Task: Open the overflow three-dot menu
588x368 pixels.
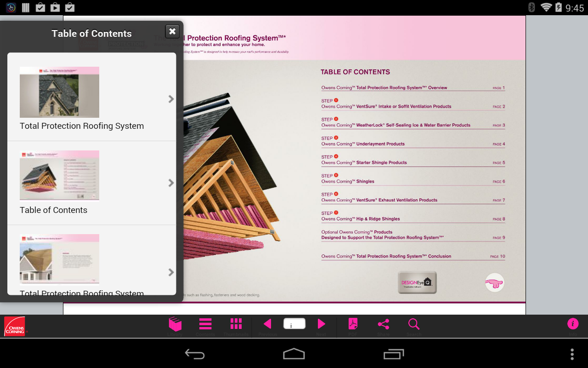Action: coord(572,354)
